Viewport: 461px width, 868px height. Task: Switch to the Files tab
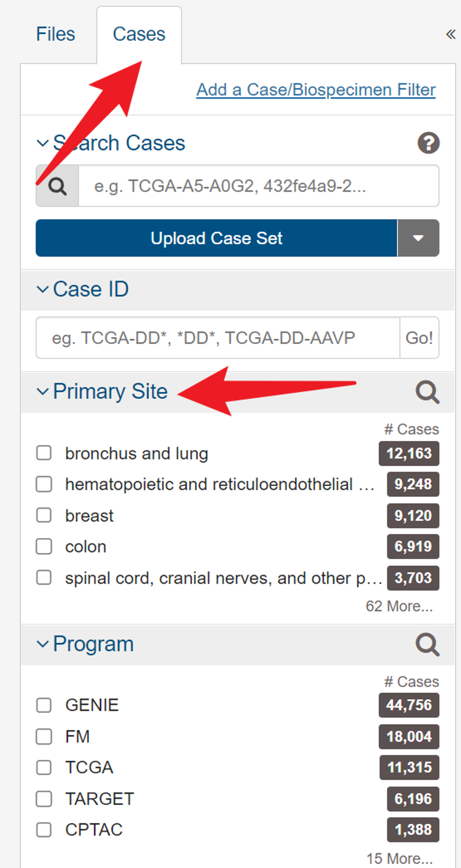tap(56, 34)
